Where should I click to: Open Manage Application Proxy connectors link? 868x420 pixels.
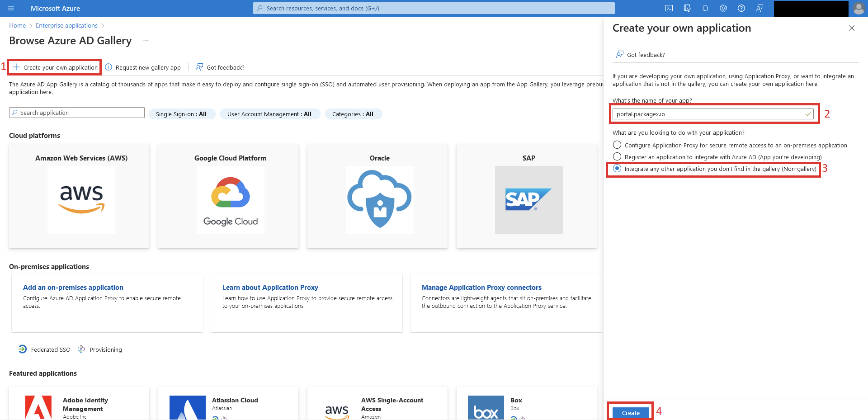[x=481, y=288]
